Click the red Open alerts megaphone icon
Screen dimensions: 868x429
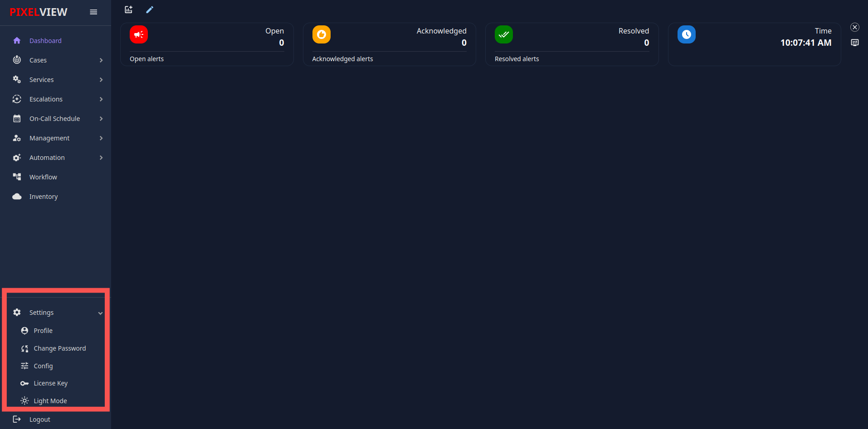(x=139, y=34)
